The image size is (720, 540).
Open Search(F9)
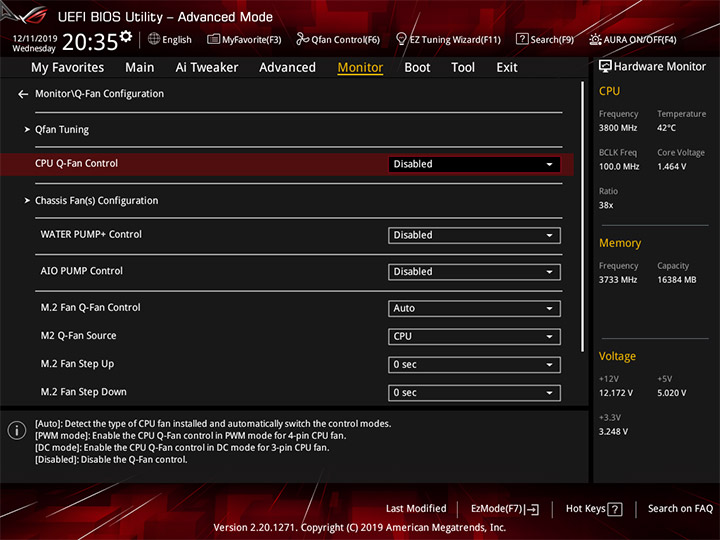tap(552, 40)
